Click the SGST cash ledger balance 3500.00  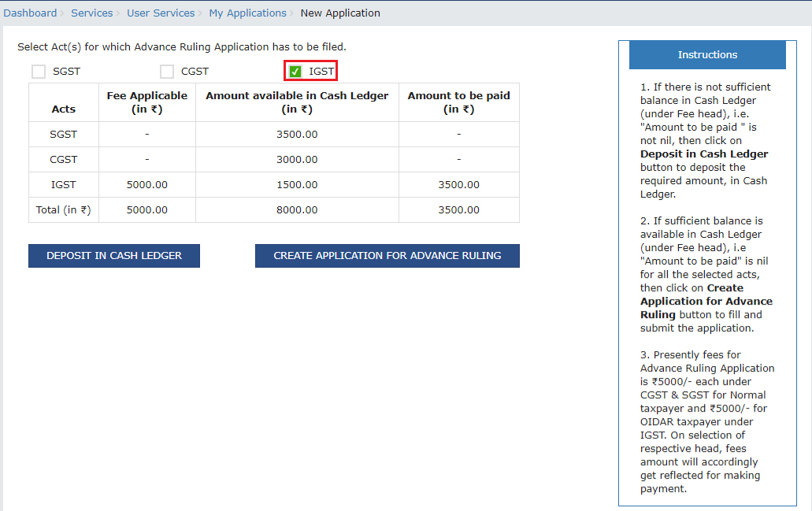(x=297, y=134)
